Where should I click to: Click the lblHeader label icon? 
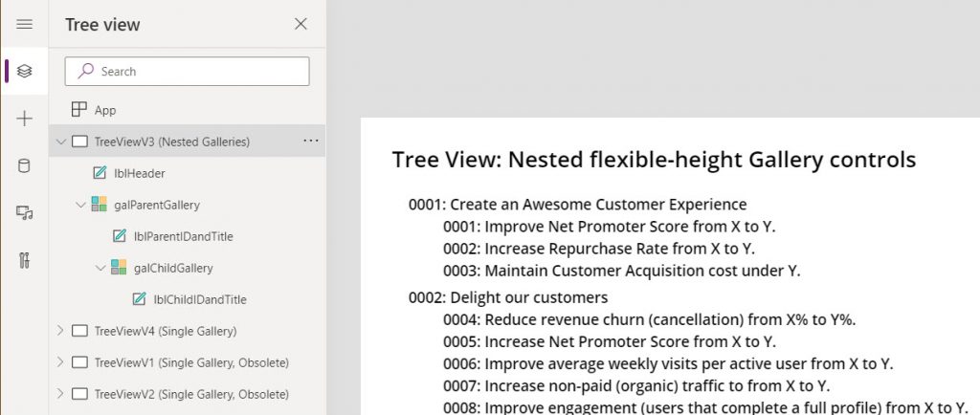100,173
